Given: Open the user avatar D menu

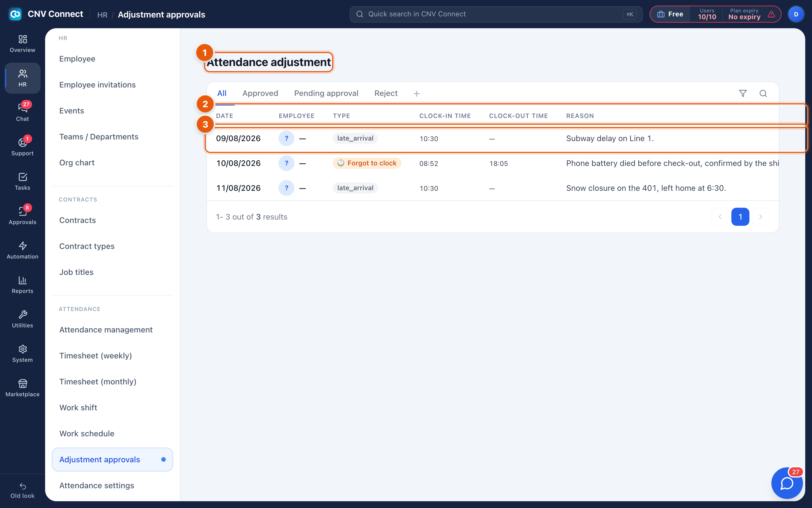Looking at the screenshot, I should [796, 14].
